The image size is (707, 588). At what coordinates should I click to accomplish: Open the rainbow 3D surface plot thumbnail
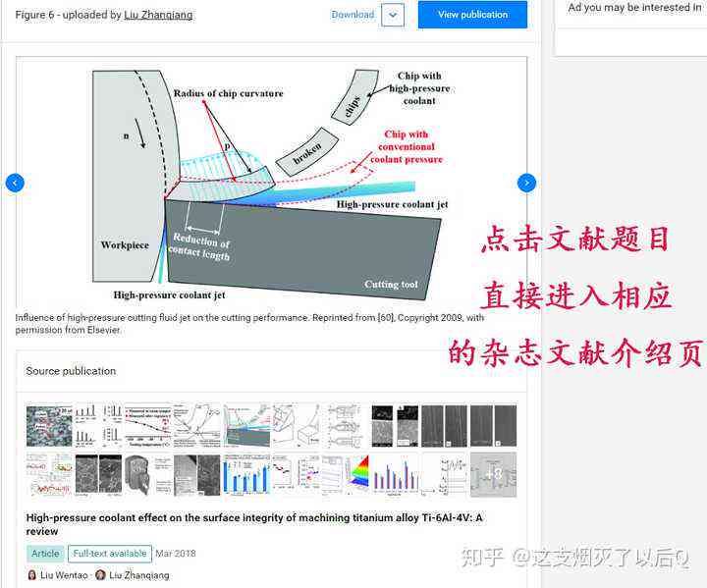346,474
